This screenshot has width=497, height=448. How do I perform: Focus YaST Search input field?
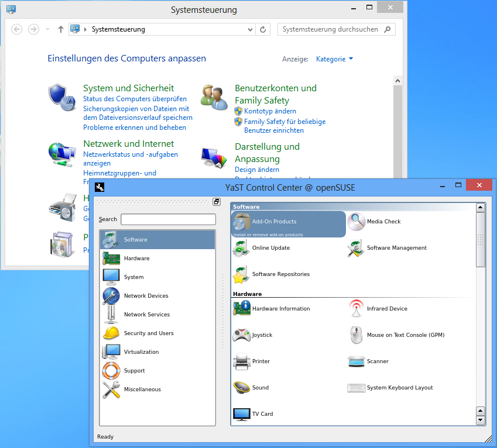point(169,219)
